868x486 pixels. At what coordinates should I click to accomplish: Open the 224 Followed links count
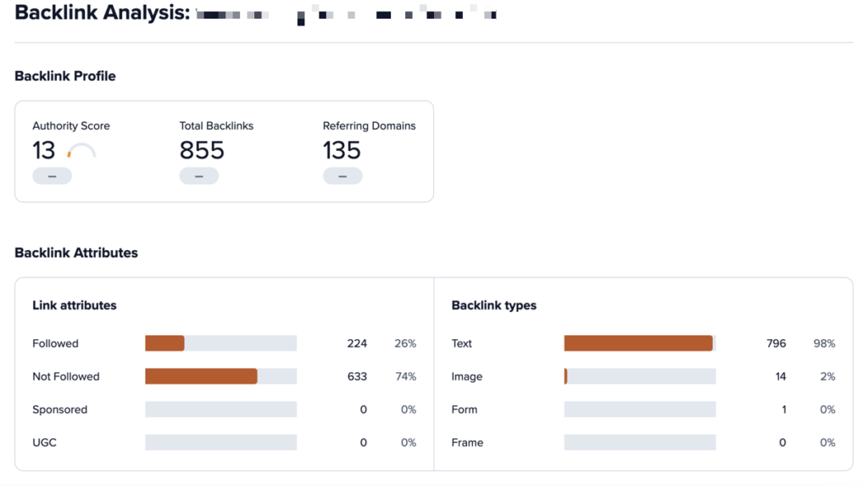click(x=357, y=344)
